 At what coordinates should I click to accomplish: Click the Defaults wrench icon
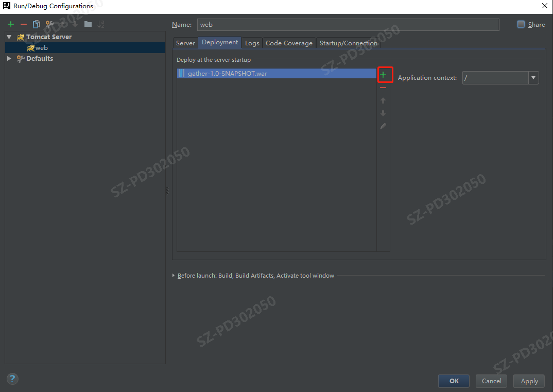21,59
